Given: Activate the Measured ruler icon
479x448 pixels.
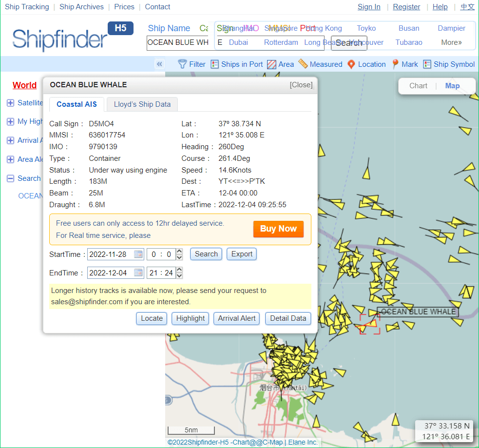Looking at the screenshot, I should (303, 63).
